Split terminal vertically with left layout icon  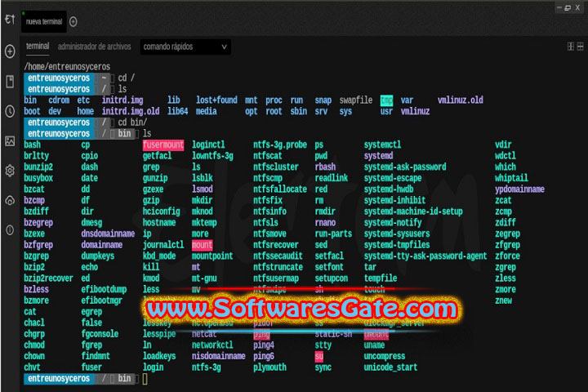pyautogui.click(x=570, y=47)
